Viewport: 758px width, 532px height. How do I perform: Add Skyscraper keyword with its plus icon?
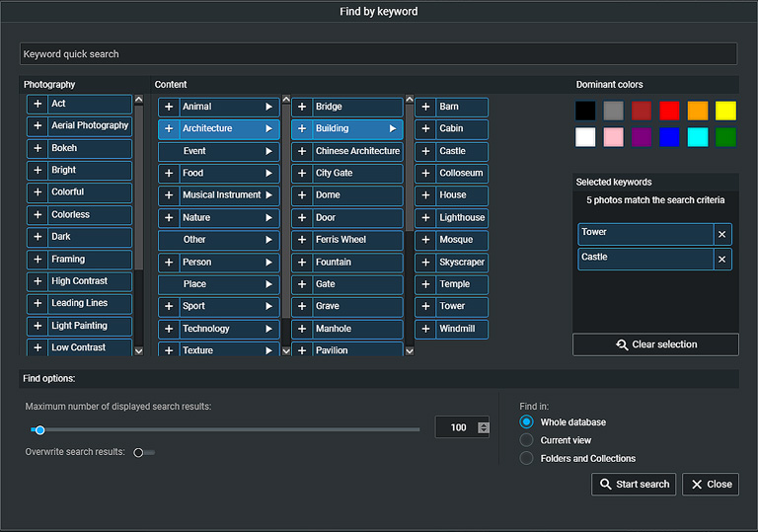click(426, 263)
